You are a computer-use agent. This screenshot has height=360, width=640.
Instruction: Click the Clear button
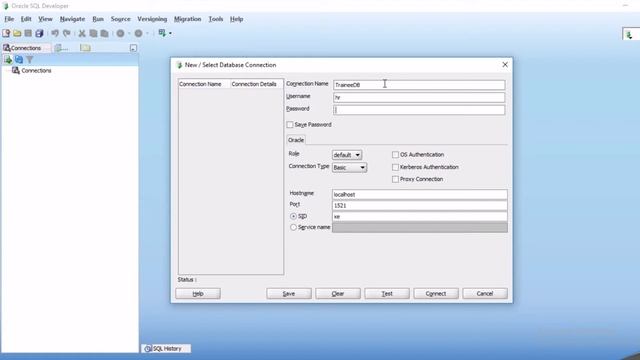click(x=338, y=294)
